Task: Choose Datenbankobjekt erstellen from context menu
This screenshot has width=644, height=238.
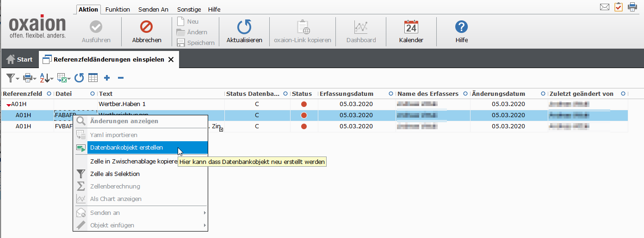Action: point(126,148)
